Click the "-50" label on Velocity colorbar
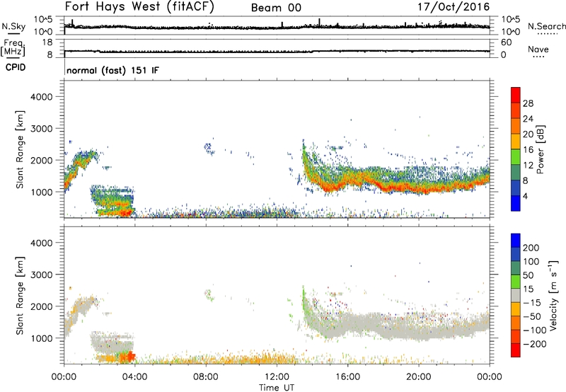 click(532, 316)
